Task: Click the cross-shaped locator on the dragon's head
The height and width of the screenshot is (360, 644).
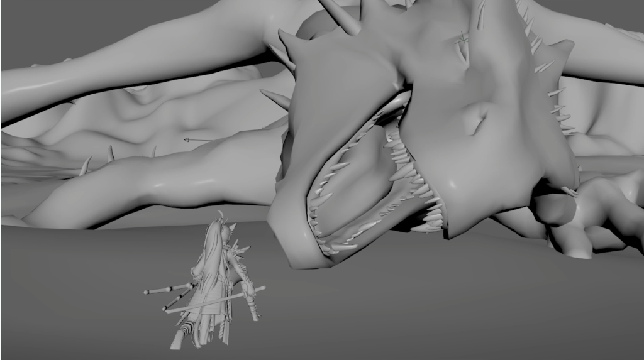Action: 462,40
